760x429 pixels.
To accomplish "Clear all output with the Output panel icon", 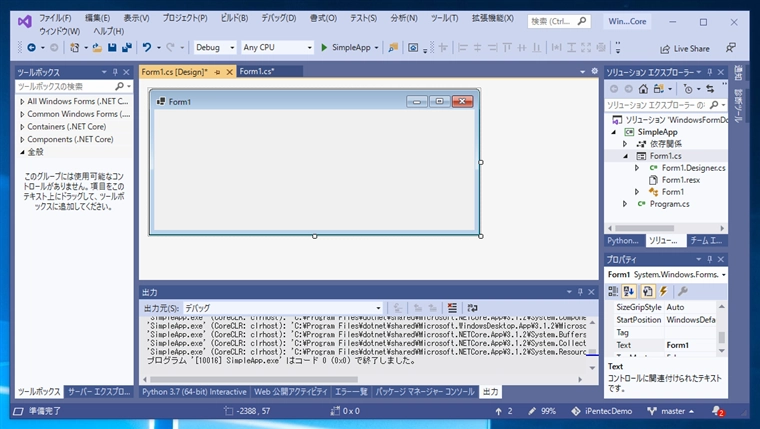I will pos(452,308).
